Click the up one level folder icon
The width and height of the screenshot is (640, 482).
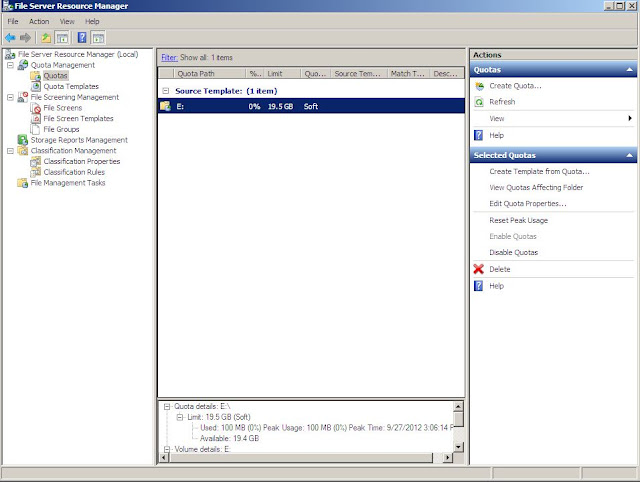[x=46, y=38]
